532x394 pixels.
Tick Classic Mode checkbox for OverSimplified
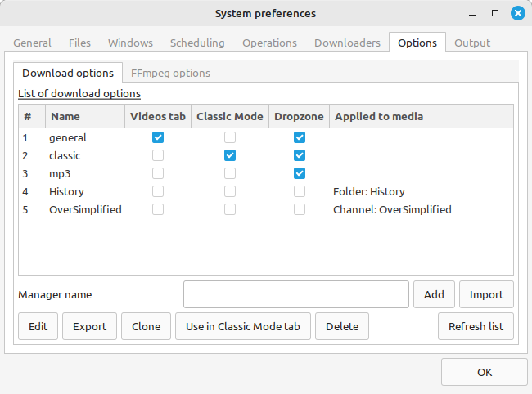[230, 209]
